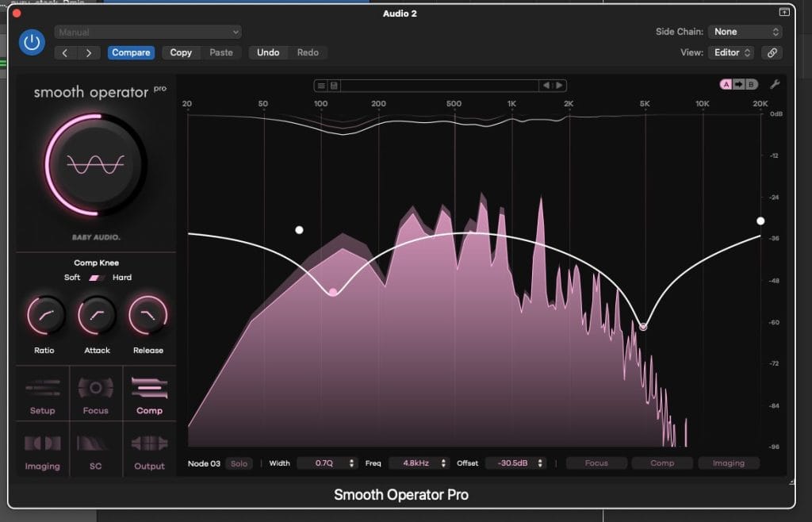This screenshot has width=812, height=522.
Task: Go to previous setting with left arrow
Action: tap(66, 52)
